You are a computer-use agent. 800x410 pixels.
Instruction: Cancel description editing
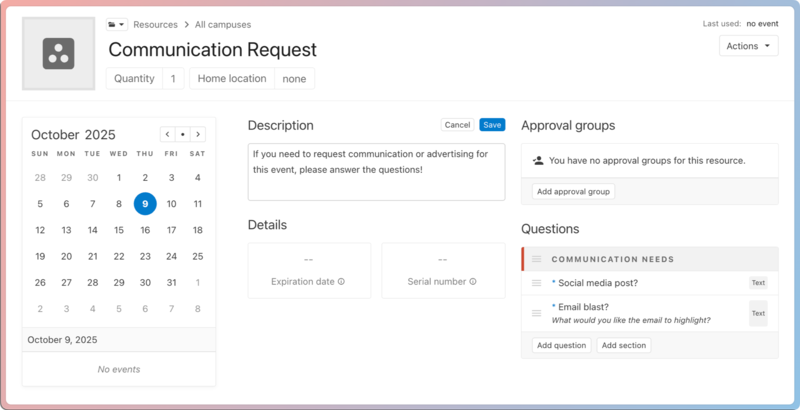point(457,125)
